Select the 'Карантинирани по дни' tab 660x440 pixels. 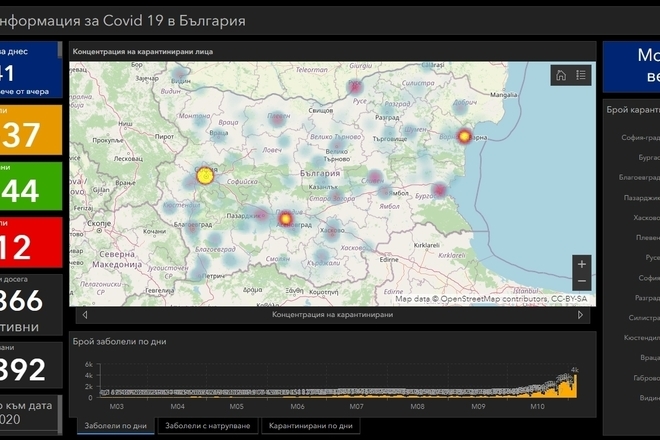[x=310, y=426]
